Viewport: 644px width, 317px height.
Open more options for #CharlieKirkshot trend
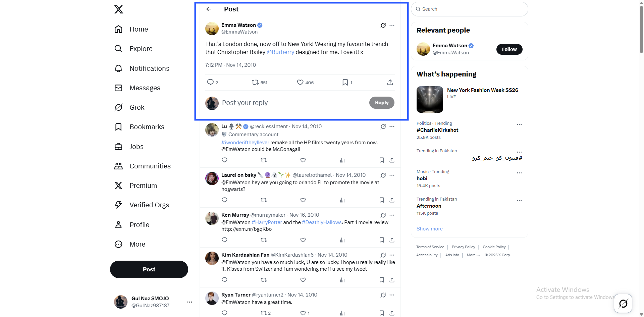[x=519, y=124]
